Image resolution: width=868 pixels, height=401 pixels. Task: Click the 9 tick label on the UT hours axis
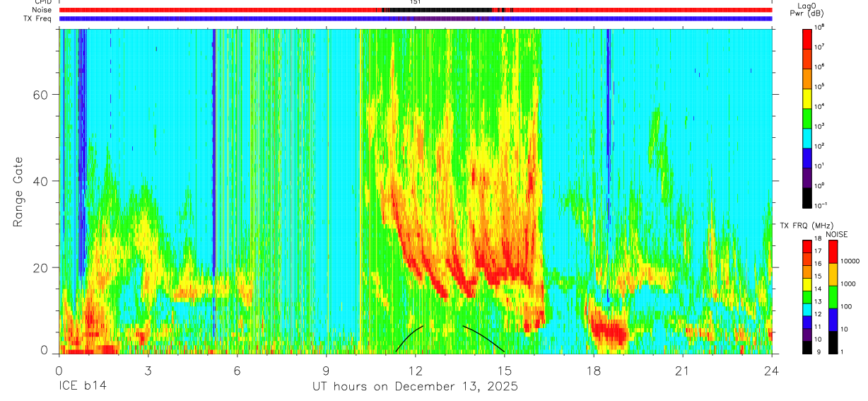326,370
